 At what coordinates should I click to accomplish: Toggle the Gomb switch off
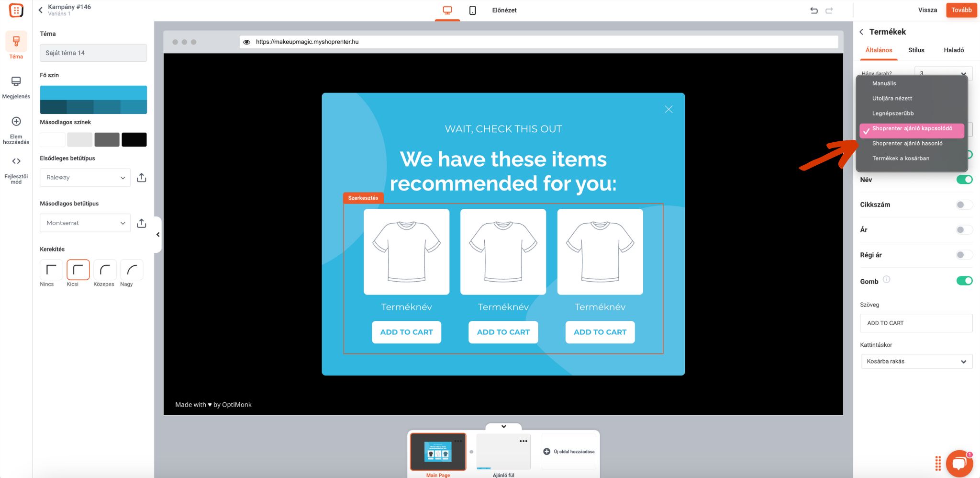[x=964, y=281]
